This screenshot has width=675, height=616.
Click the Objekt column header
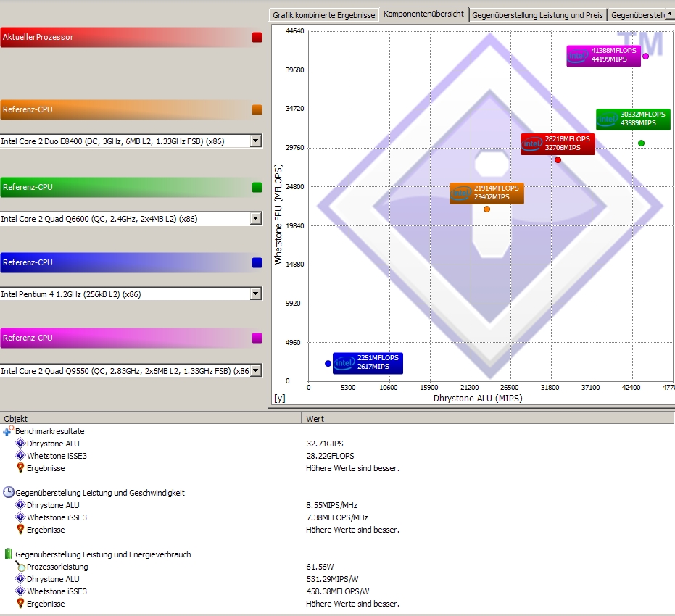[151, 419]
